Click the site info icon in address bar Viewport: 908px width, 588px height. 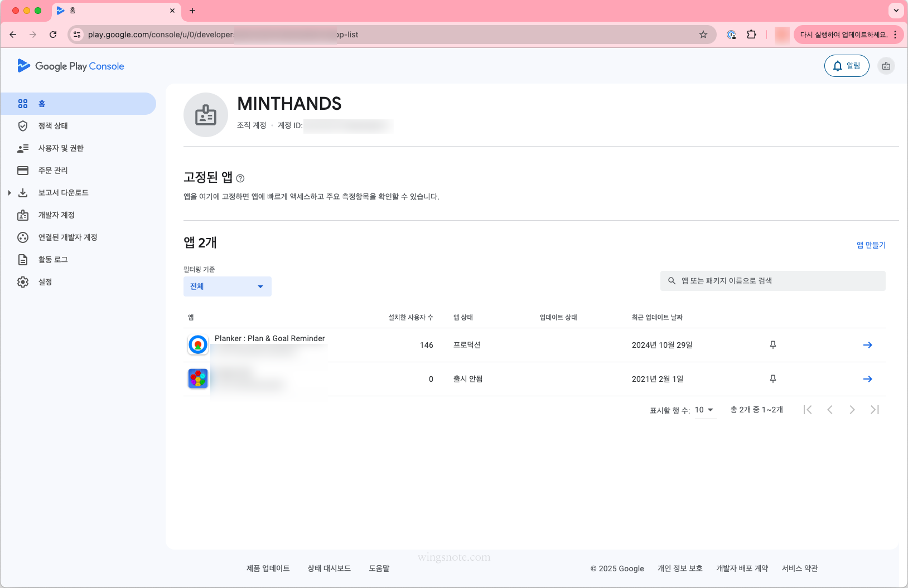pos(78,35)
